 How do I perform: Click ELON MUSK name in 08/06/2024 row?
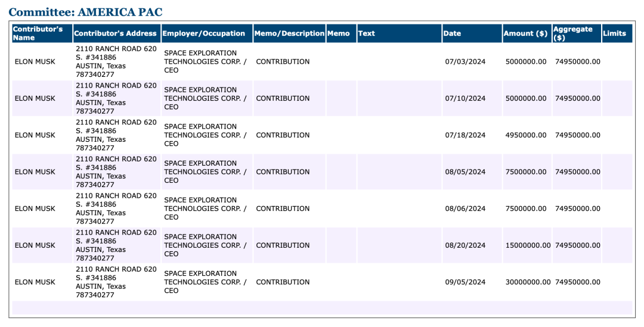click(35, 209)
